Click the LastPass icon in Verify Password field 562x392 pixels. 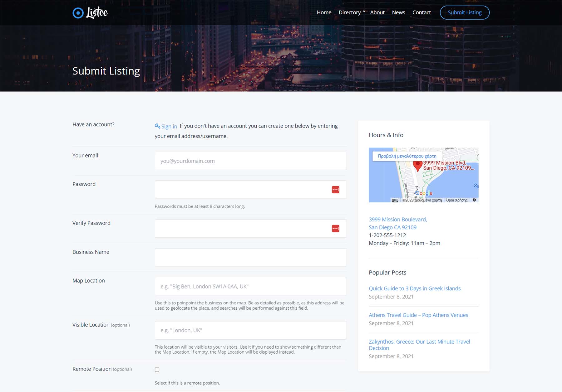point(335,228)
